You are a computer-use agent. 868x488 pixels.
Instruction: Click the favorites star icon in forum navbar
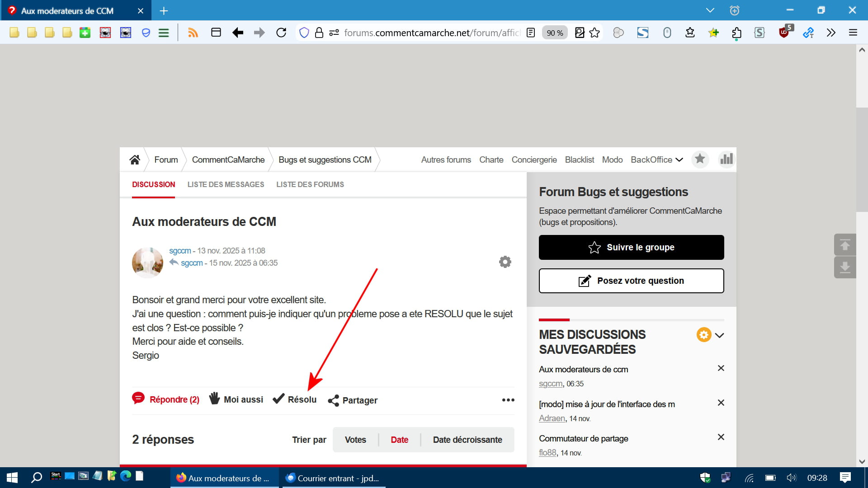coord(700,159)
